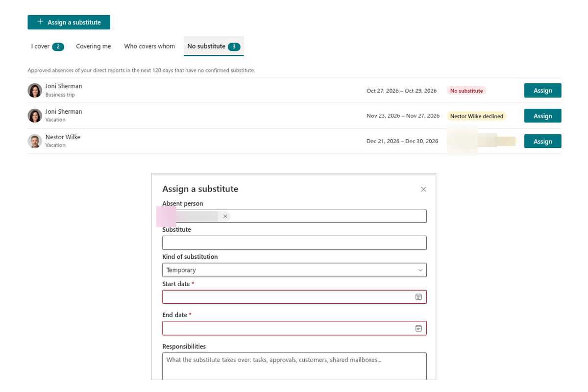Open the Who covers whom tab

point(149,47)
